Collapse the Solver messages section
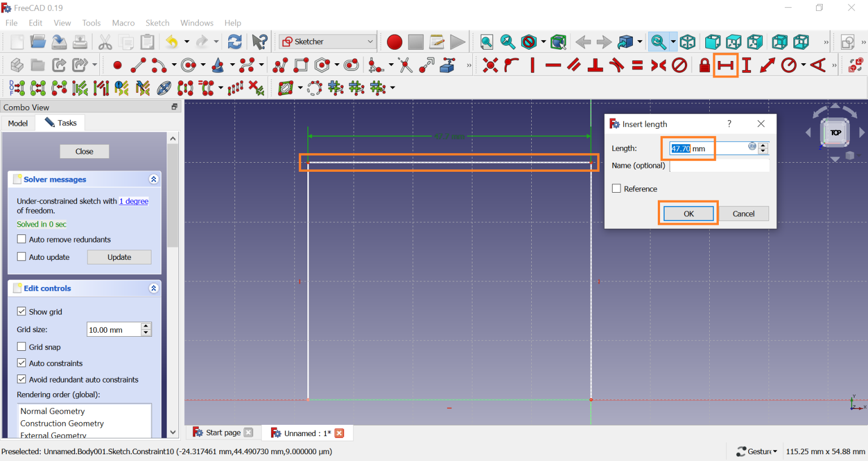Viewport: 868px width, 461px height. tap(153, 179)
